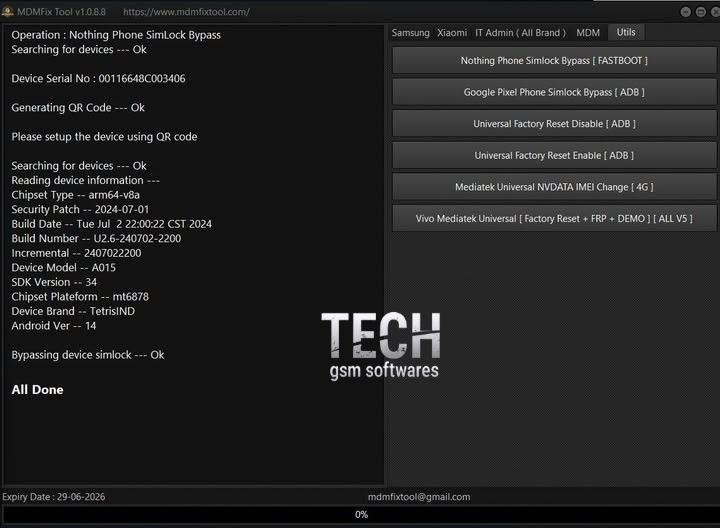Select the Utils tab

tap(626, 32)
